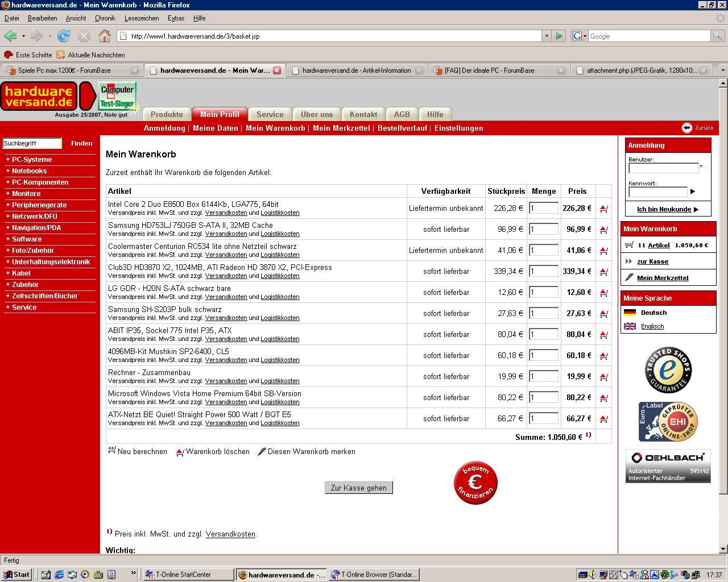The image size is (728, 582).
Task: Click the 'Warenkorb löschen' link
Action: [x=213, y=451]
